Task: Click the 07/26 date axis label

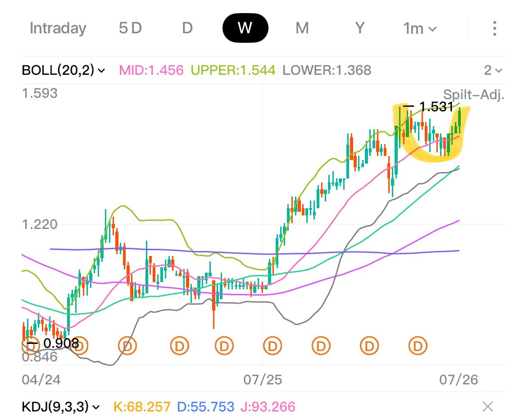Action: pos(459,380)
